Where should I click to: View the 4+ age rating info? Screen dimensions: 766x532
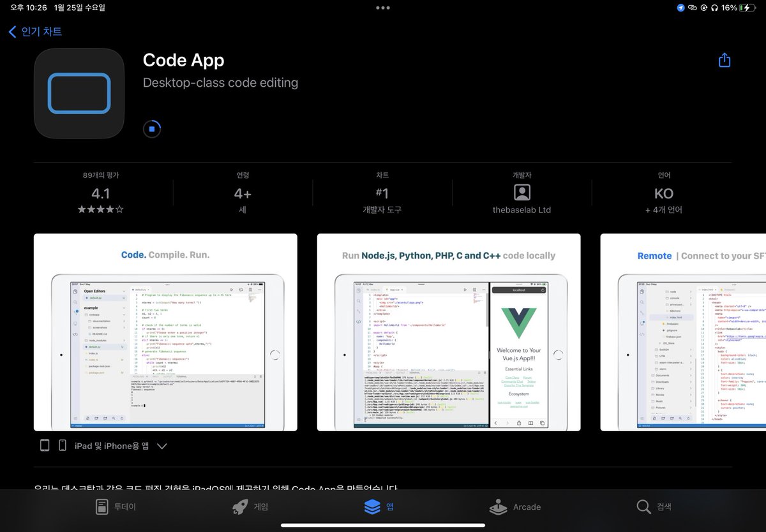tap(243, 192)
